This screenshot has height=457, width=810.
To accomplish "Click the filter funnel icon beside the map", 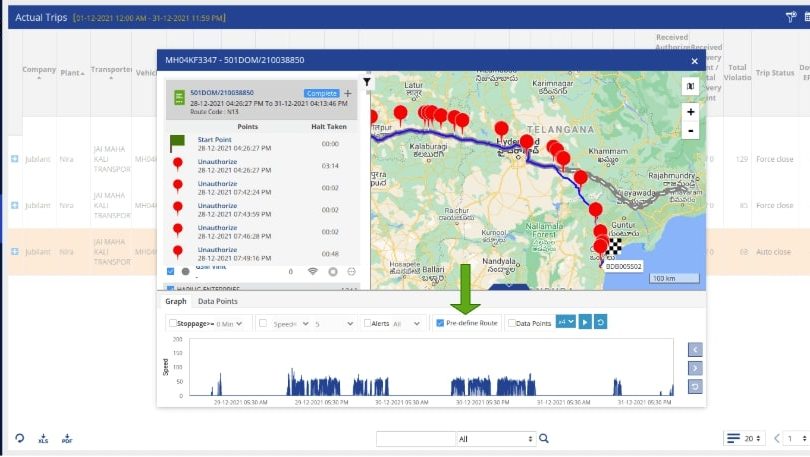I will [367, 82].
